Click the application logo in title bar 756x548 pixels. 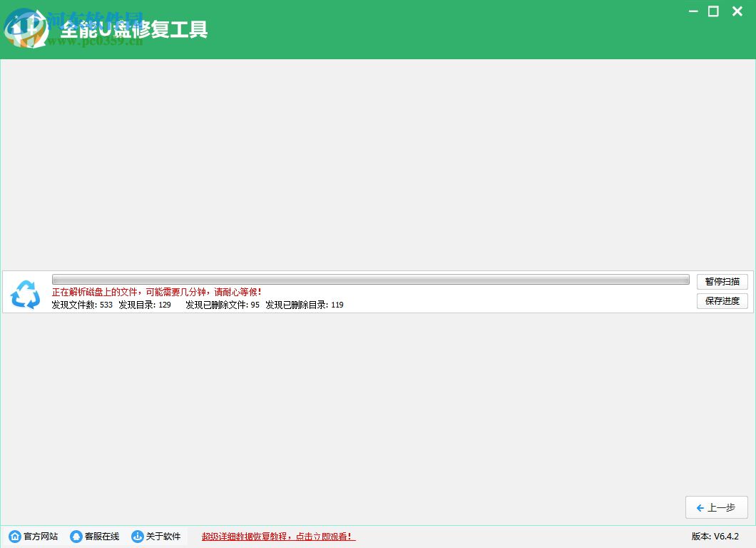click(x=25, y=29)
